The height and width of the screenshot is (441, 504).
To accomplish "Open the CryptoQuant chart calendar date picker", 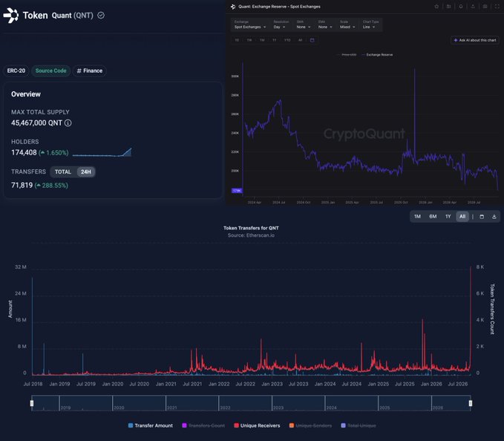I will coord(312,40).
